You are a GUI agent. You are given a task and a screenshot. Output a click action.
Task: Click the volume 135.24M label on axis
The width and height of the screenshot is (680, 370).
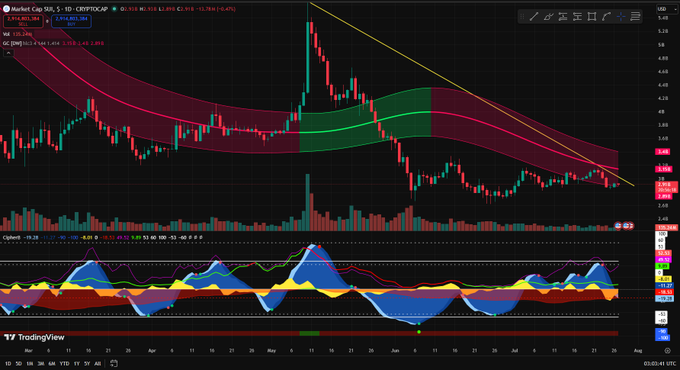tap(667, 227)
